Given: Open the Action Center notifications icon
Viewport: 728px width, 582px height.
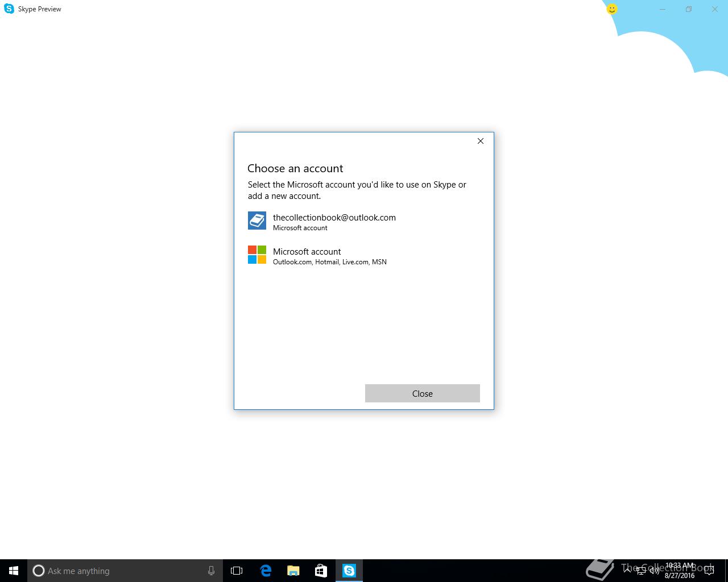Looking at the screenshot, I should click(x=709, y=571).
